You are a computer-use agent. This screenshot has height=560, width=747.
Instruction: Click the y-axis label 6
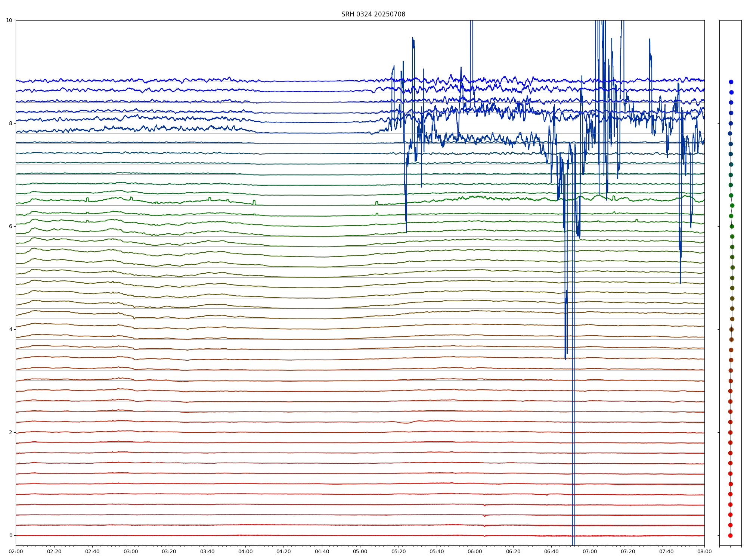point(10,226)
